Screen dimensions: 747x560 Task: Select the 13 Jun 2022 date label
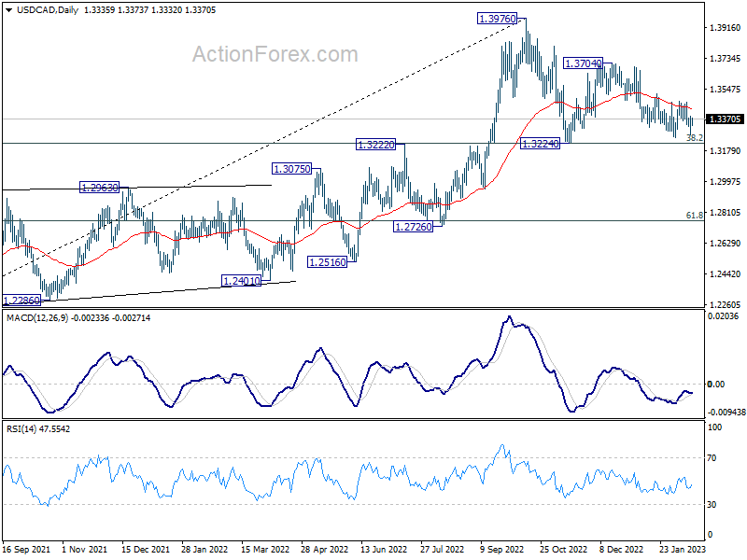tap(384, 549)
